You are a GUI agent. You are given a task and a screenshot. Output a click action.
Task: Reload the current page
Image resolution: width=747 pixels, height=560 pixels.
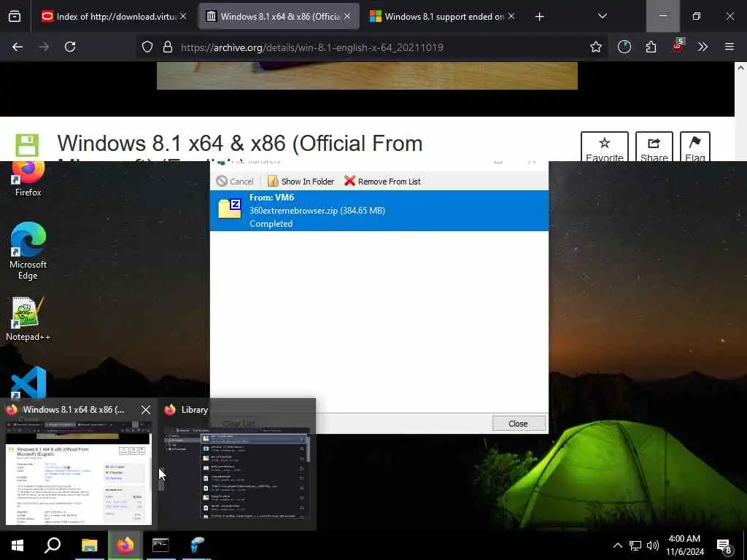(x=70, y=47)
